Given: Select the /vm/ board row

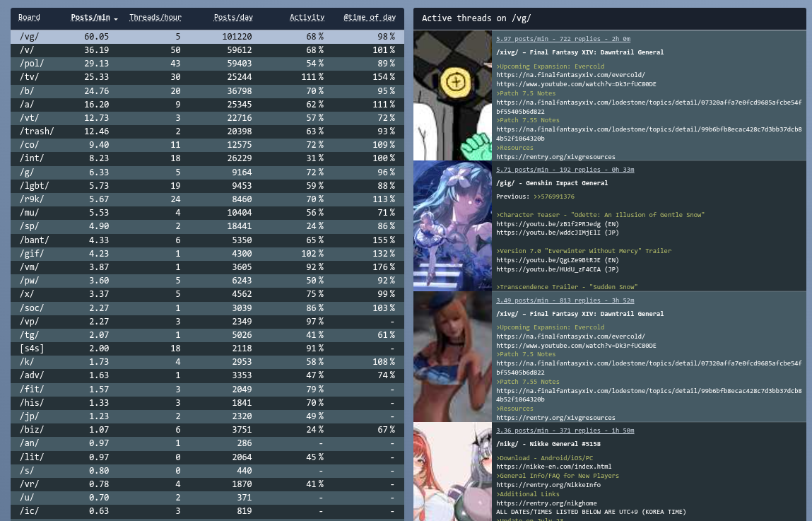Looking at the screenshot, I should tap(207, 267).
